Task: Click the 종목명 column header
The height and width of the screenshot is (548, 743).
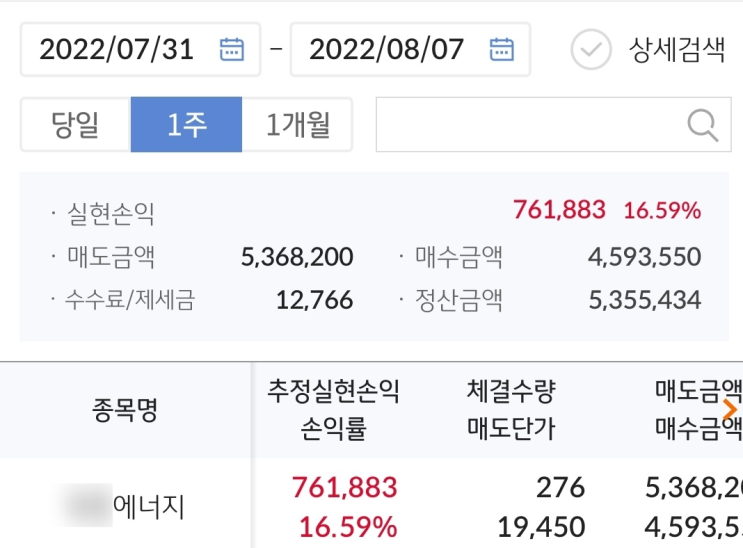Action: coord(125,410)
